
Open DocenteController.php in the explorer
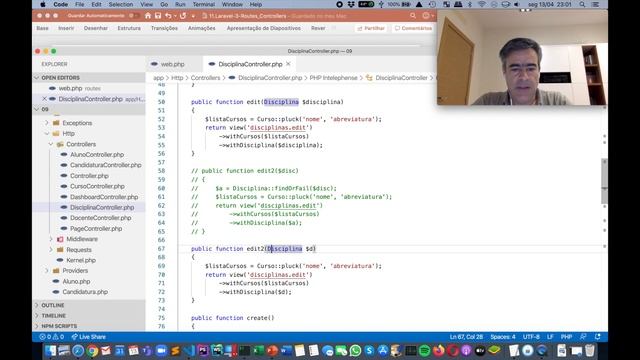tap(100, 218)
